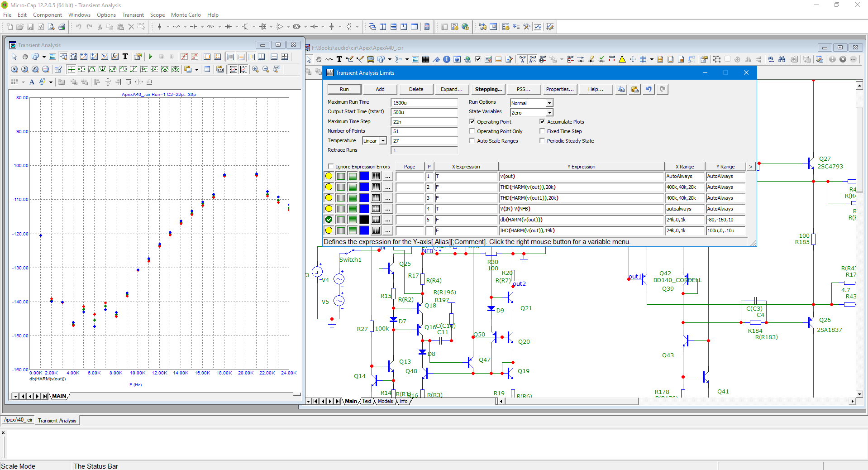
Task: Click the ground component icon in main toolbar
Action: [x=159, y=27]
